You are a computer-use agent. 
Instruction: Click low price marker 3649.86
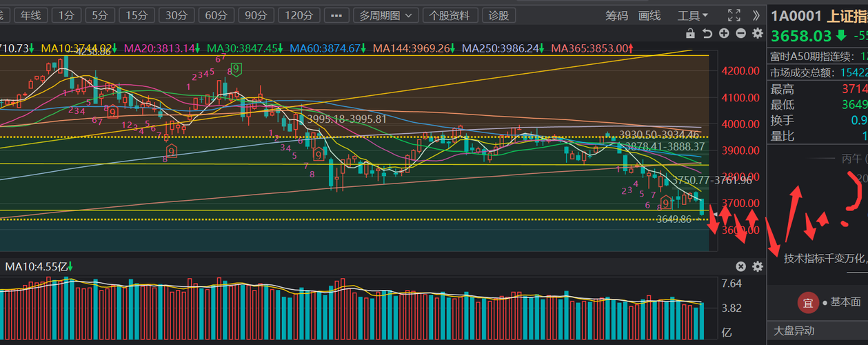click(674, 219)
